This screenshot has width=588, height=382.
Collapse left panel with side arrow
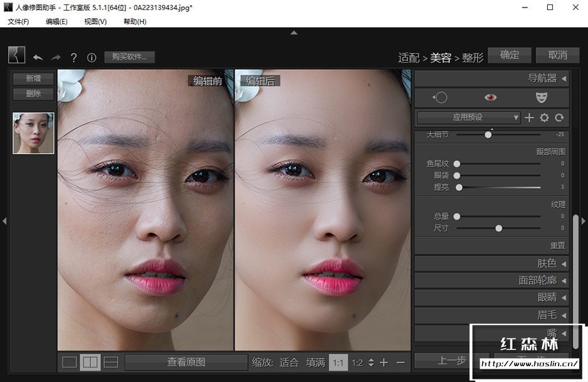point(4,221)
